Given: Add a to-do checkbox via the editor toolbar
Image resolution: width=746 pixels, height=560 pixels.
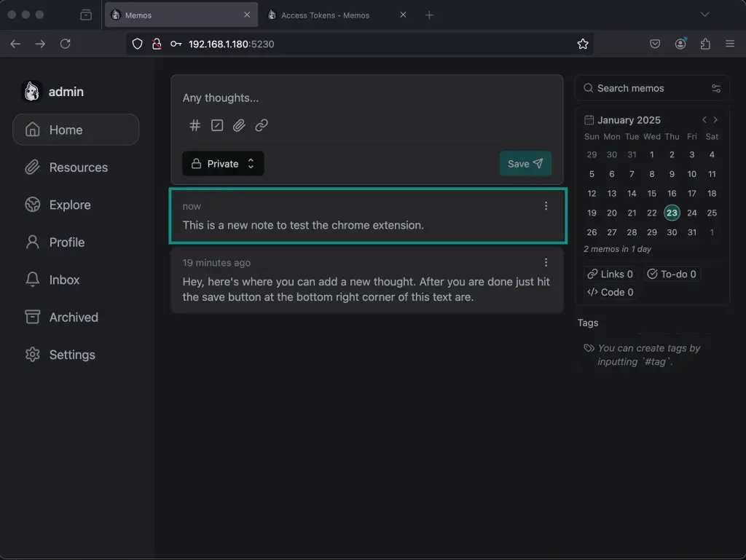Looking at the screenshot, I should [x=216, y=125].
